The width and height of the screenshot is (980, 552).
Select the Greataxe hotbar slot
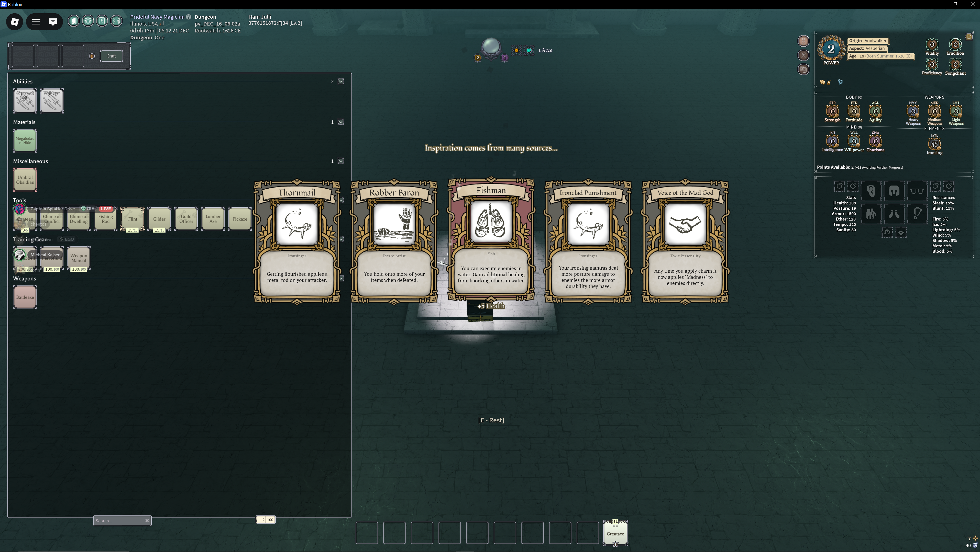coord(615,533)
